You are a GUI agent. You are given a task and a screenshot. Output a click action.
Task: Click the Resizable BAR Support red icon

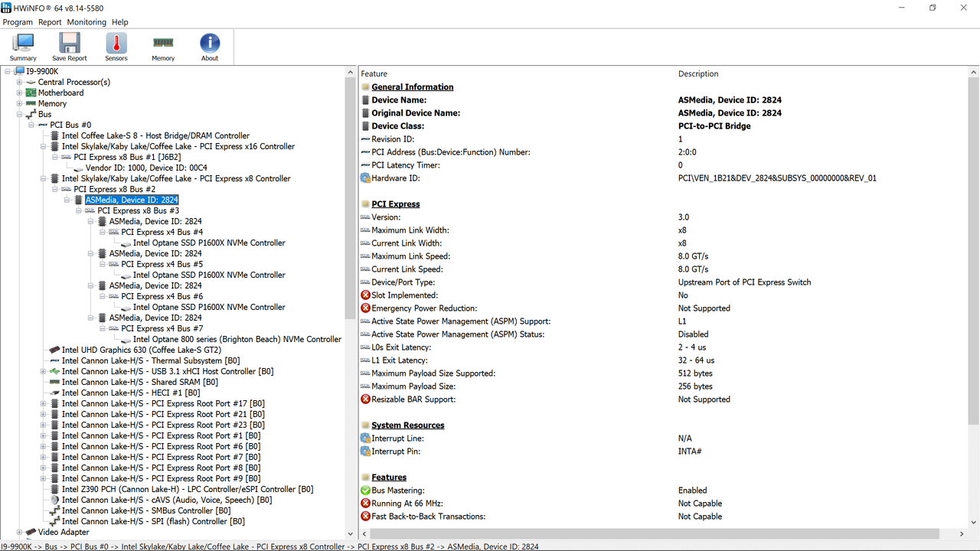[x=365, y=399]
